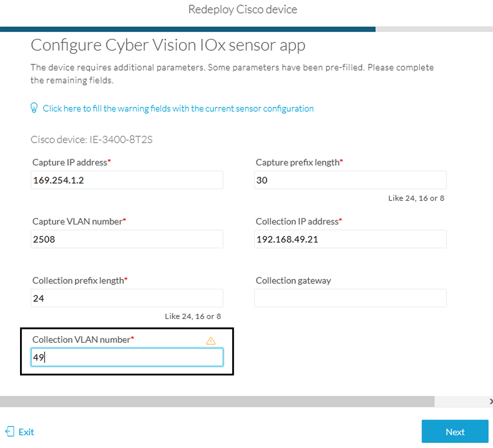Select the Collection IP address field

(x=350, y=239)
